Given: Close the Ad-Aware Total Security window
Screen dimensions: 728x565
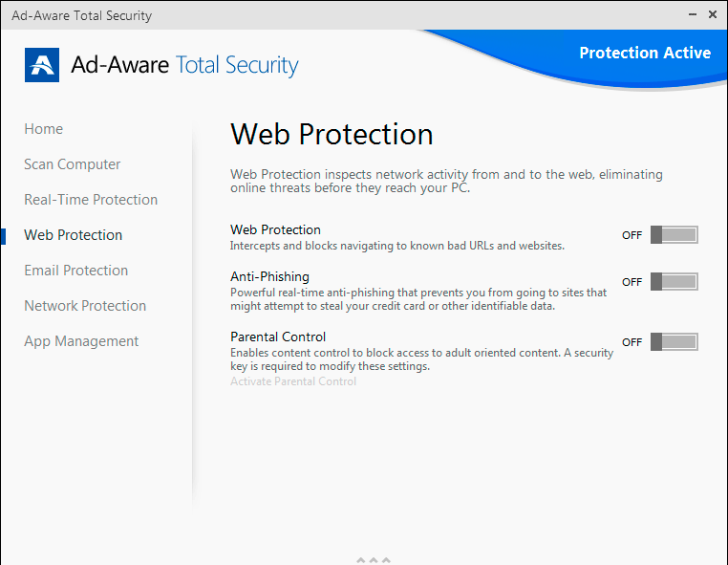Looking at the screenshot, I should [x=713, y=15].
